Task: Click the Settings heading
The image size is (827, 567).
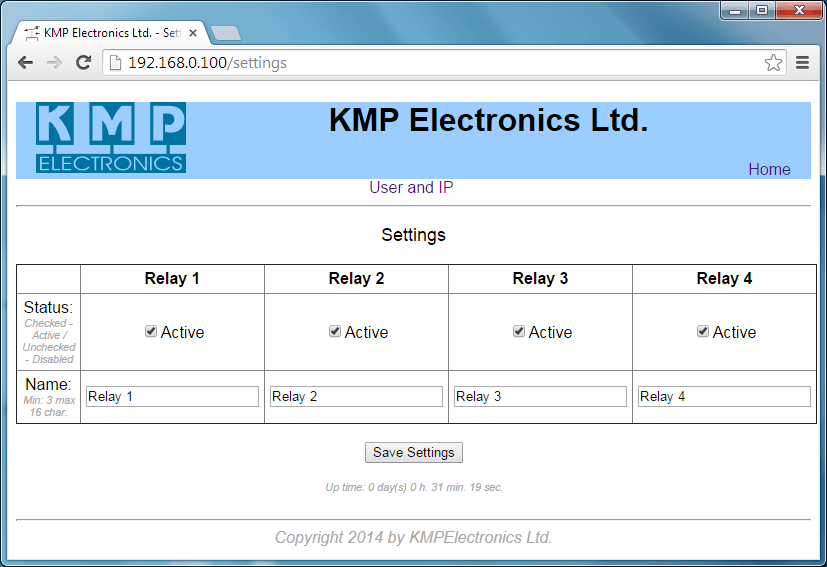Action: tap(414, 235)
